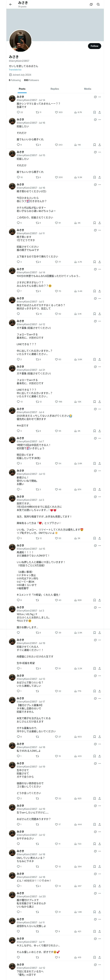Viewport: 110px width, 980px height.
Task: Open the more menu on the first post
Action: (x=100, y=97)
